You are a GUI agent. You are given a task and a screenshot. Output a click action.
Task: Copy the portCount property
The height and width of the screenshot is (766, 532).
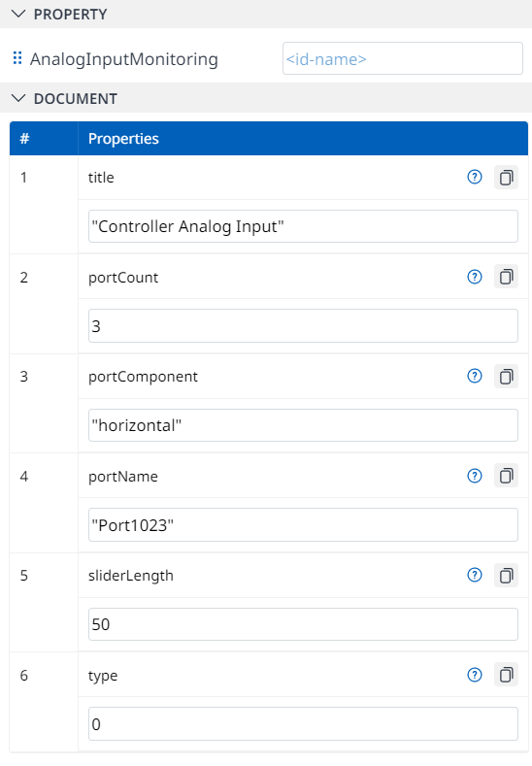(x=506, y=277)
